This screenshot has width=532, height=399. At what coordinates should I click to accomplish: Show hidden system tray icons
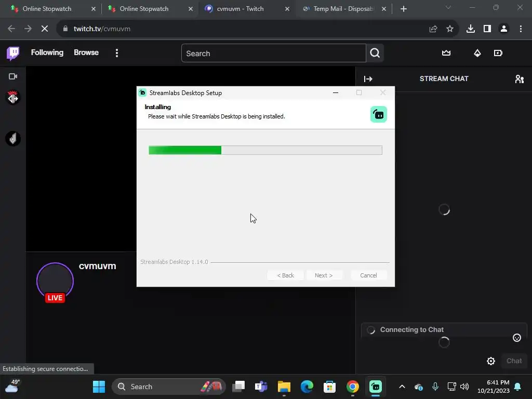coord(402,387)
